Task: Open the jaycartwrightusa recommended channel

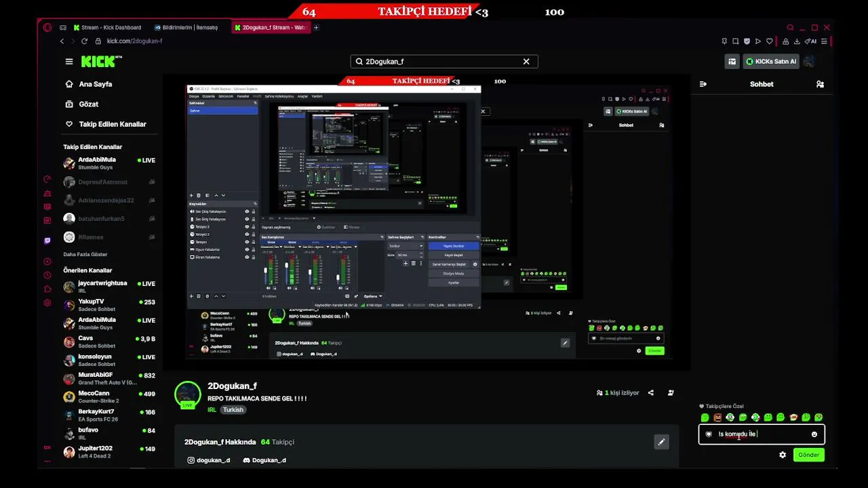Action: (110, 287)
